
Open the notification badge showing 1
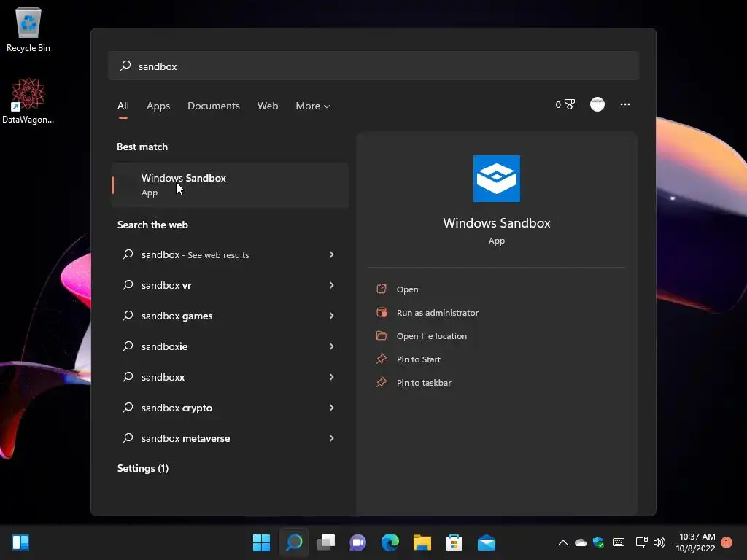[727, 542]
